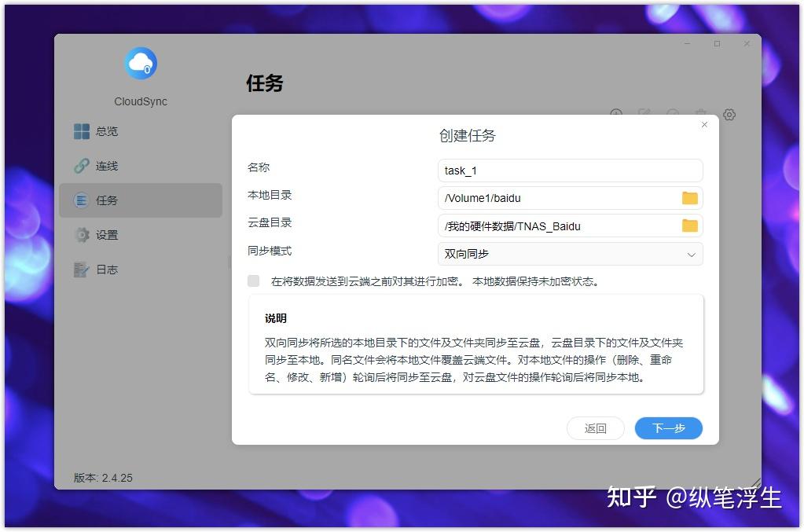This screenshot has height=532, width=804.
Task: Click the 下一步 next button
Action: tap(668, 428)
